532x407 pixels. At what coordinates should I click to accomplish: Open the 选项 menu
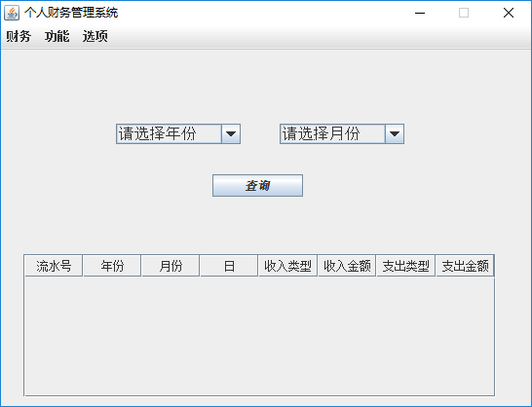pos(95,36)
